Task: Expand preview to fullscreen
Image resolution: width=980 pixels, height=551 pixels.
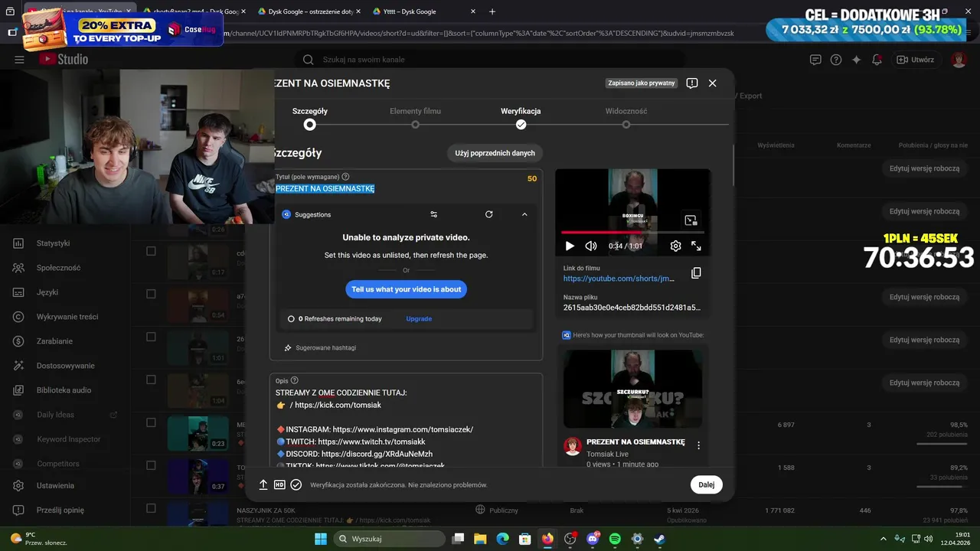Action: point(696,246)
